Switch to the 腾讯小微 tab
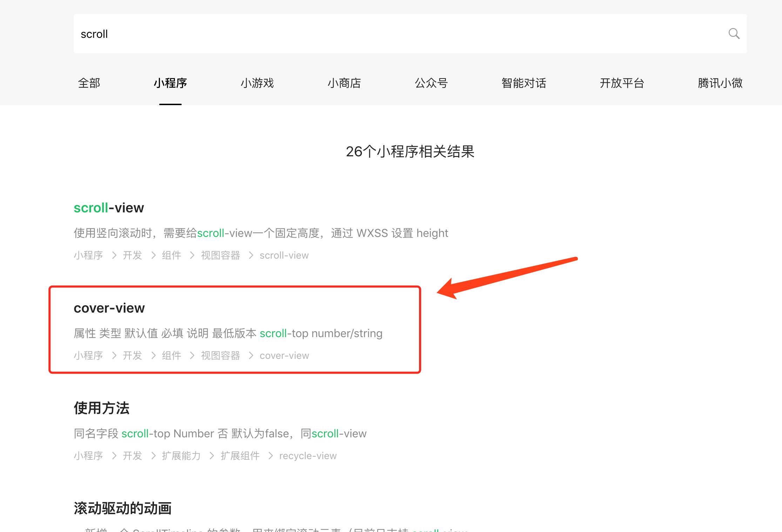Image resolution: width=782 pixels, height=532 pixels. pos(720,83)
